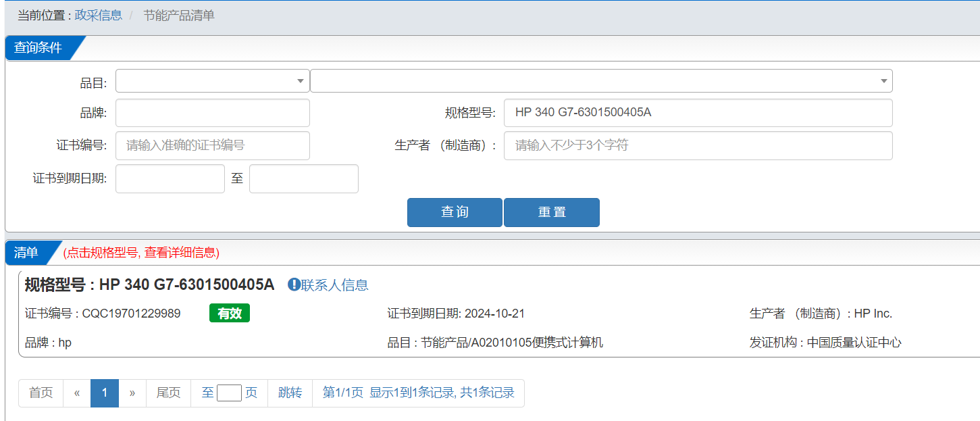This screenshot has height=421, width=980.
Task: Select the 查询条件 panel tab
Action: coord(38,48)
